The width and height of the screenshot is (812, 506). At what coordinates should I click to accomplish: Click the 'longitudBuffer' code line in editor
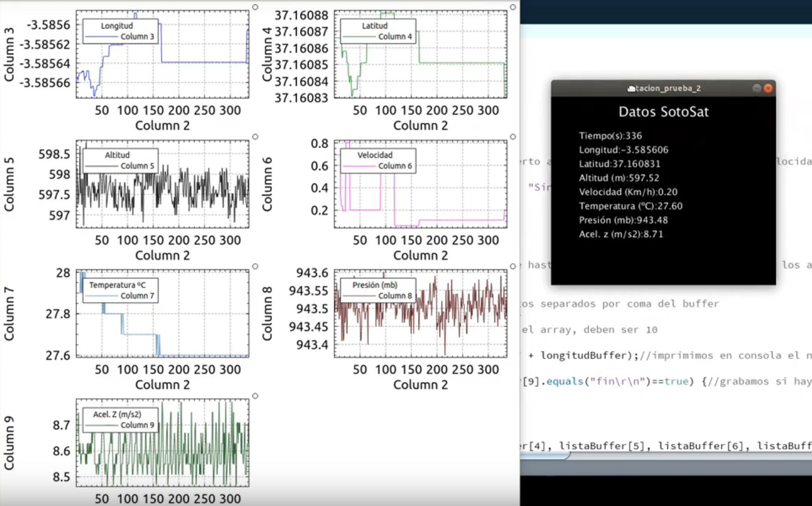click(666, 355)
